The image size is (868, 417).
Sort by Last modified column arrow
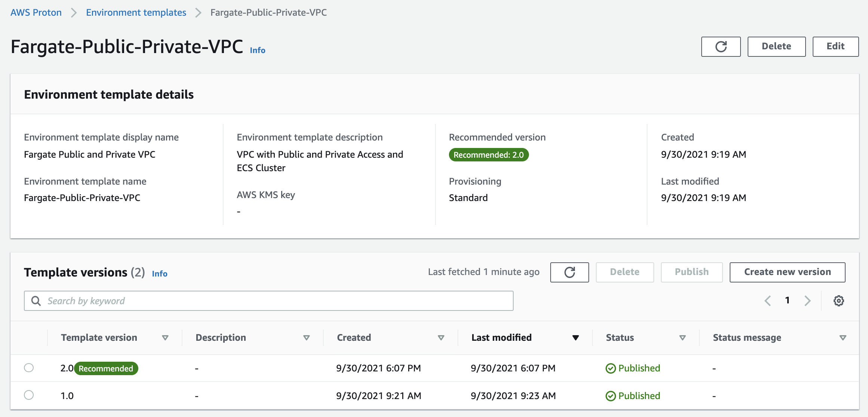click(576, 338)
